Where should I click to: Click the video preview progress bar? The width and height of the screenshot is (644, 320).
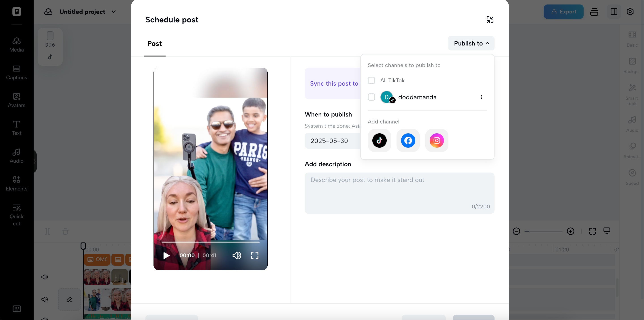point(210,242)
